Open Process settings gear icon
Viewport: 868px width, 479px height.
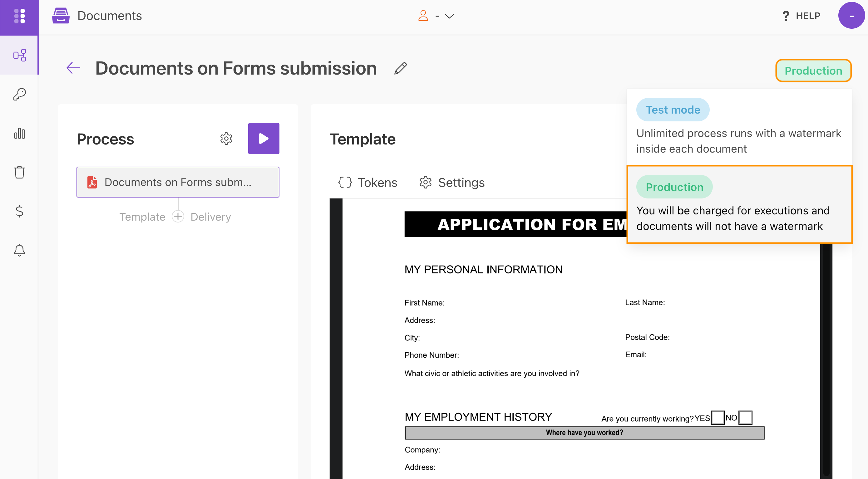point(226,139)
